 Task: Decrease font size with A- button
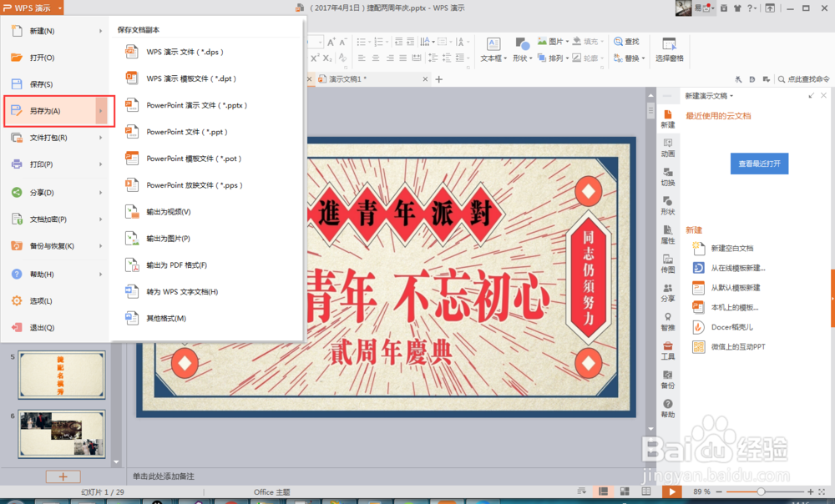click(x=343, y=42)
